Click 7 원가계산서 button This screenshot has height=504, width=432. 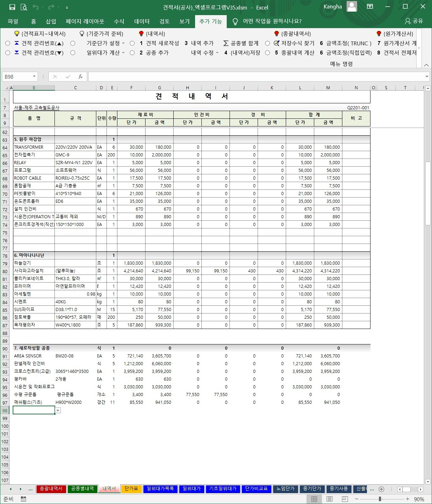397,43
